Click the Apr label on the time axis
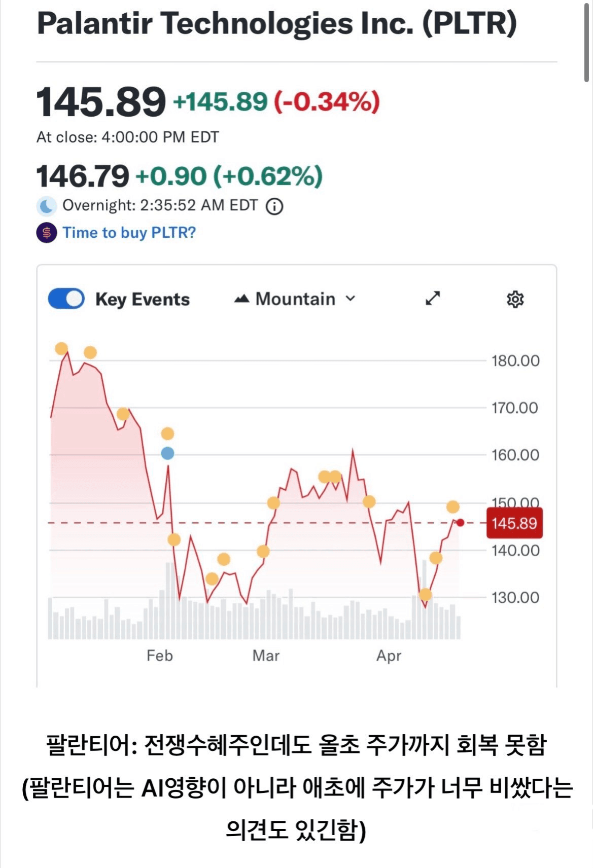 389,656
